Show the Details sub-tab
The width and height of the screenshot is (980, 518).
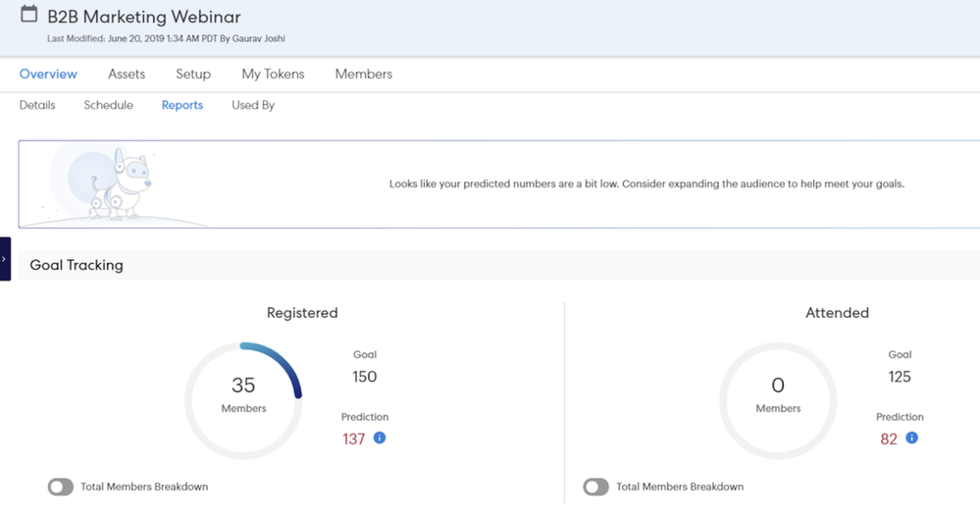coord(37,105)
